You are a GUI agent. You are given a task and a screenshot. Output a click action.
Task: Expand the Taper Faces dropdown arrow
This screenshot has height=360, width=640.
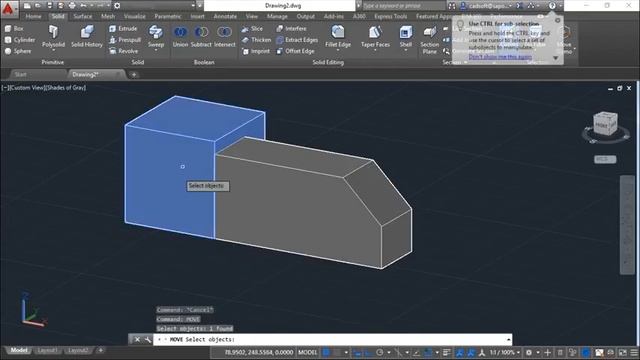tap(375, 50)
